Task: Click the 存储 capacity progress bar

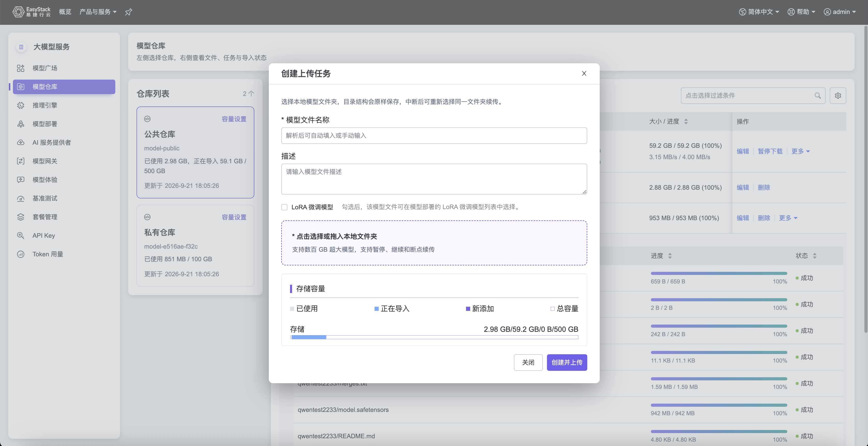Action: tap(434, 337)
